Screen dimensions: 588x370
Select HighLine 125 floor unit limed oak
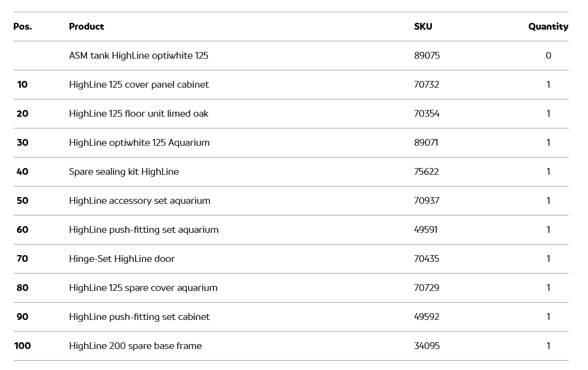tap(139, 114)
